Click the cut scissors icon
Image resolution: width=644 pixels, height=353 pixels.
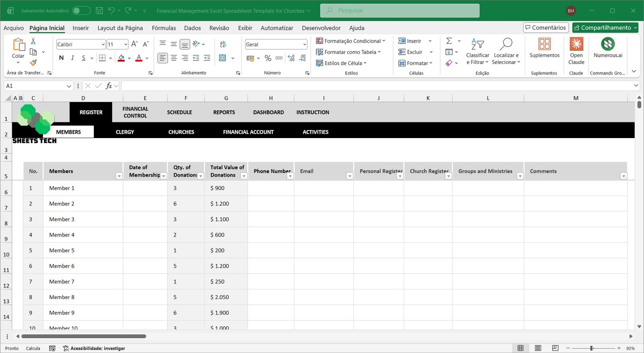(x=33, y=41)
